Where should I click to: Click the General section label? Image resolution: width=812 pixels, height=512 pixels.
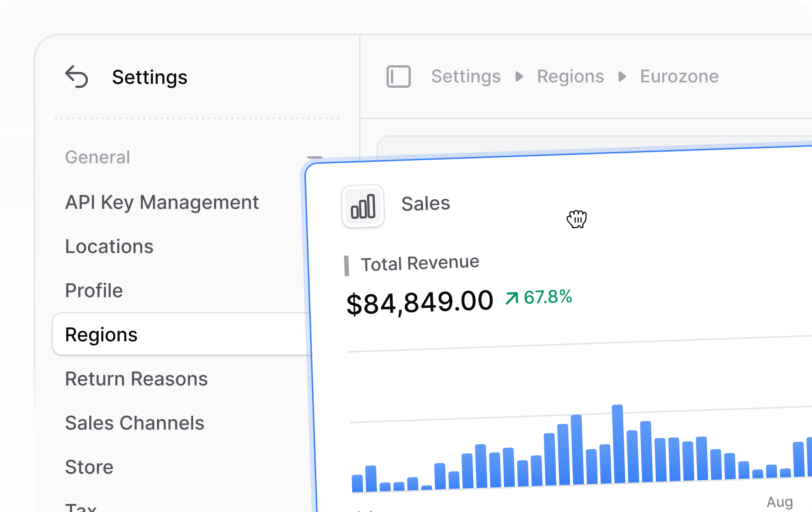coord(97,157)
